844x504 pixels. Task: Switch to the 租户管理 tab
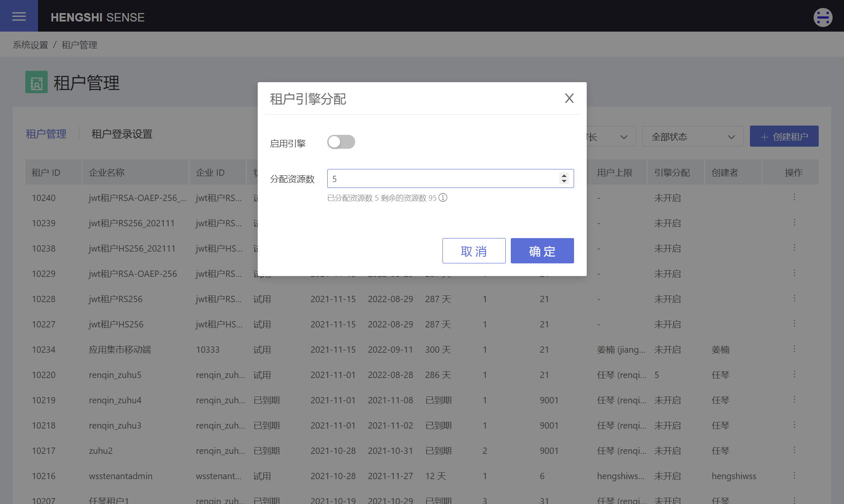pos(46,134)
